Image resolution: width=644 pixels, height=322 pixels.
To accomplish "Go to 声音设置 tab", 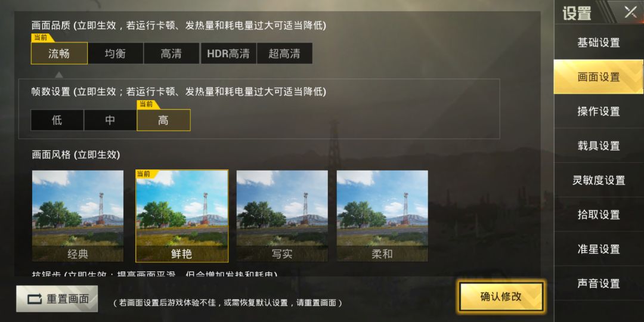I will click(599, 283).
